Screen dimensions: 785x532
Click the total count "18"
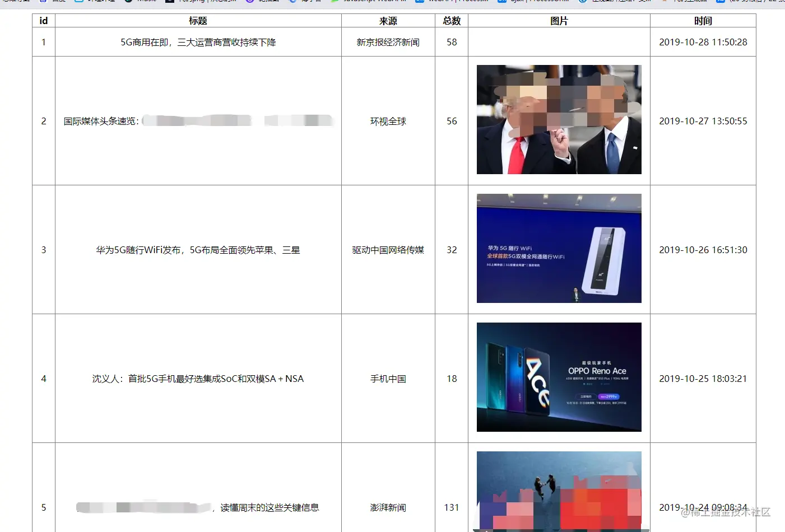tap(452, 379)
